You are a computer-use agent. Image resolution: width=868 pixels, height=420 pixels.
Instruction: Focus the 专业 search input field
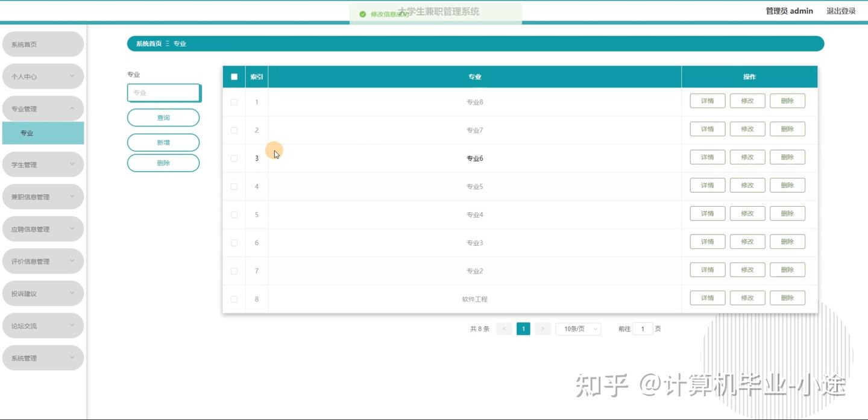point(163,93)
